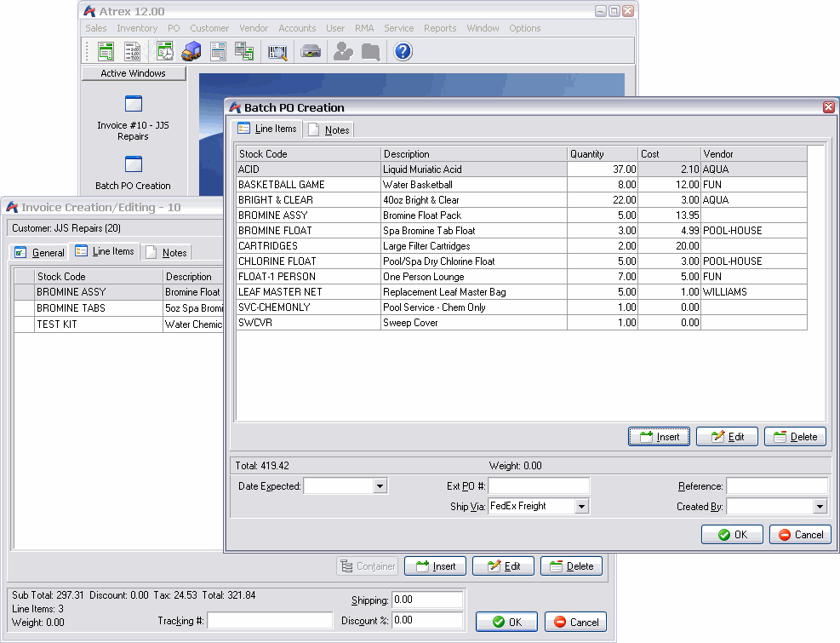Click Insert in the Batch PO Creation window

coord(659,436)
